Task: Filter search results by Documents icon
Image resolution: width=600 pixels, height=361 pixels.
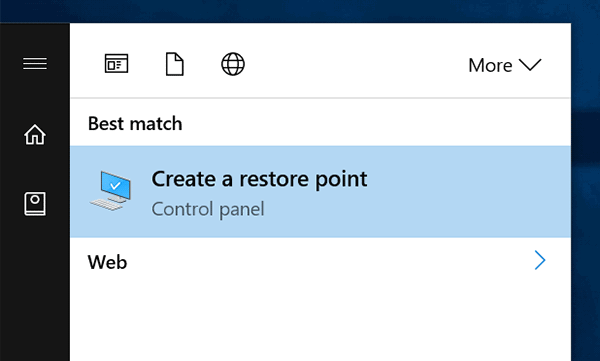Action: (174, 64)
